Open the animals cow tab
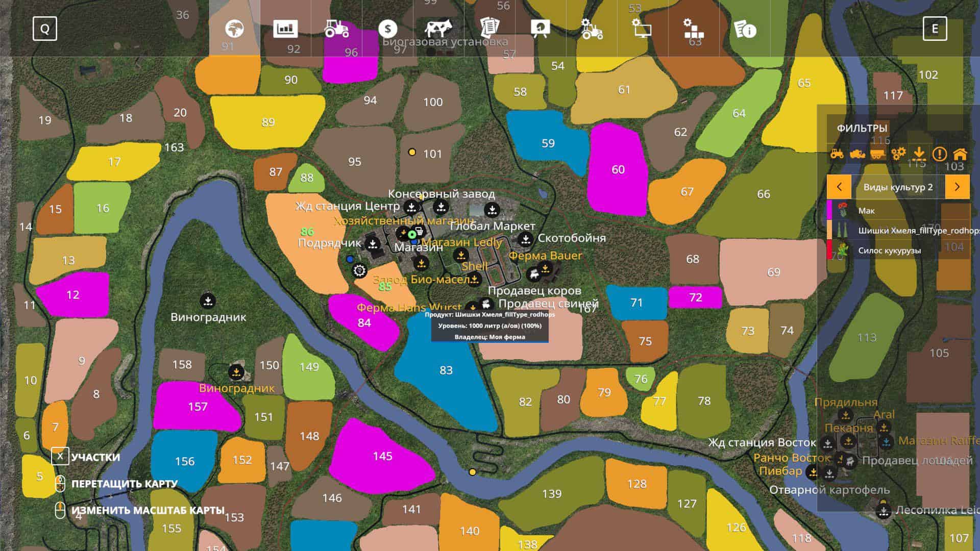This screenshot has height=551, width=980. click(438, 29)
